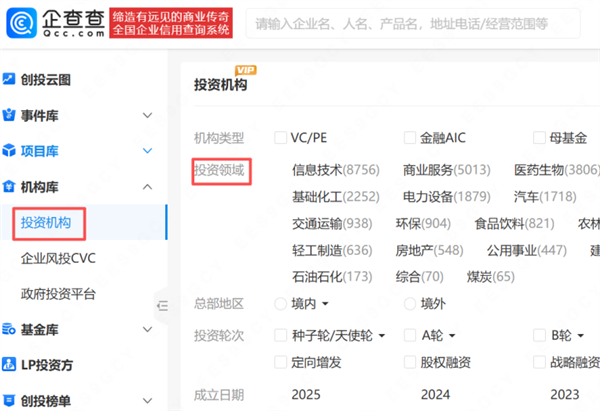The height and width of the screenshot is (411, 600).
Task: Open the 事件库 menu item
Action: click(39, 115)
